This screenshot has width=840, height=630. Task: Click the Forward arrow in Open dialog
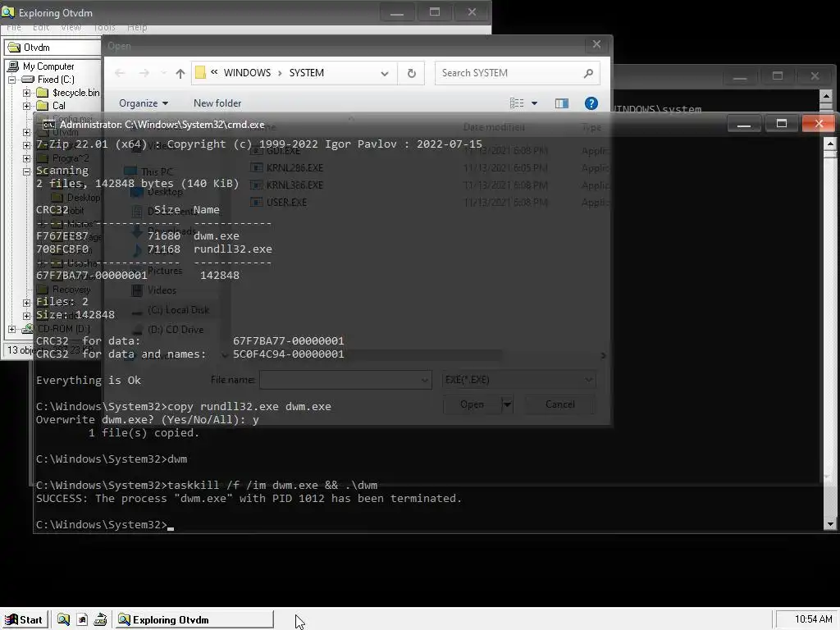click(x=144, y=73)
